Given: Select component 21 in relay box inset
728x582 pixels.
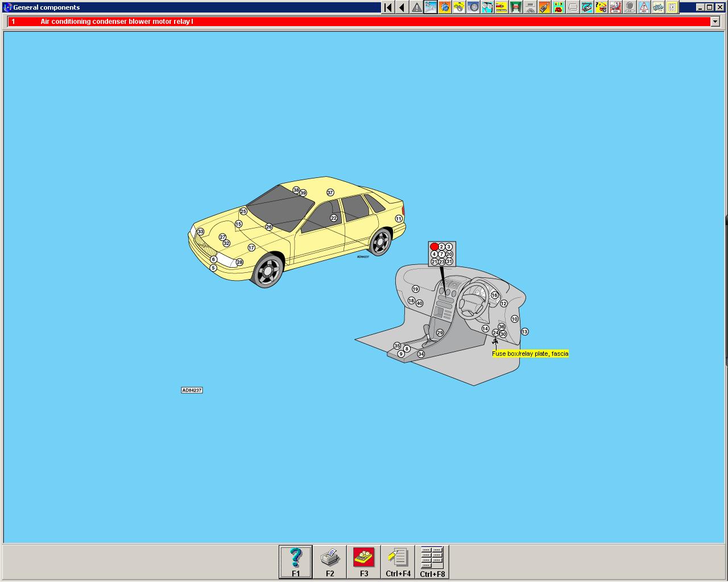Looking at the screenshot, I should (435, 261).
